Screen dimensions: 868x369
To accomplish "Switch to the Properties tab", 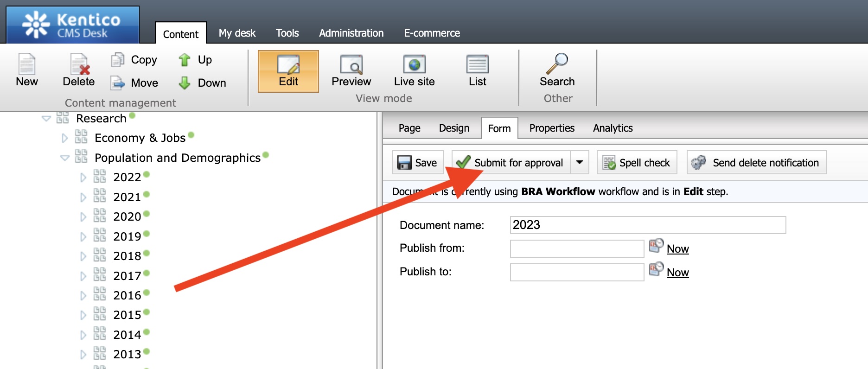I will pos(552,128).
